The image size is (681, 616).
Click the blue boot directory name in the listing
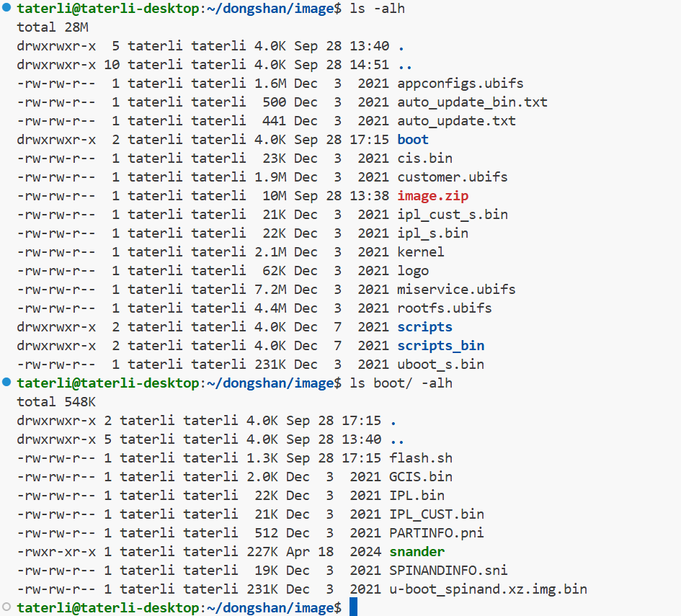413,139
